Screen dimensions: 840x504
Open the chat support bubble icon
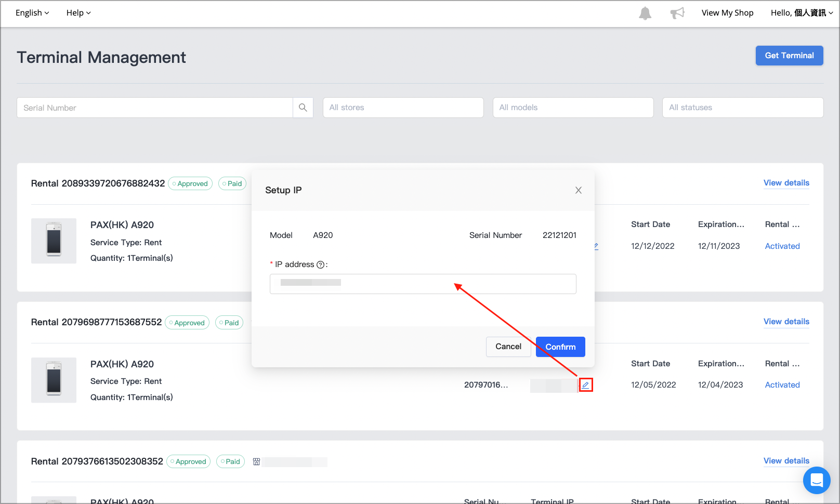(817, 481)
